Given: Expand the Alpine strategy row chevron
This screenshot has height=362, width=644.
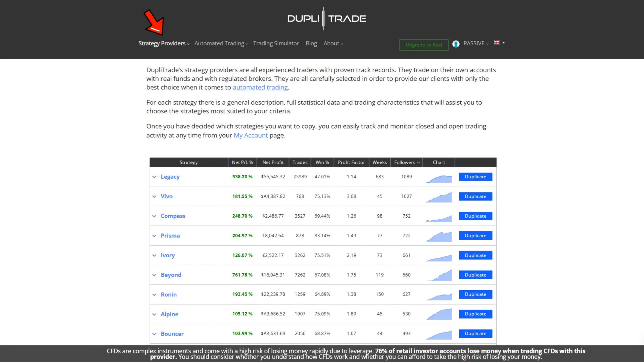Looking at the screenshot, I should 154,314.
